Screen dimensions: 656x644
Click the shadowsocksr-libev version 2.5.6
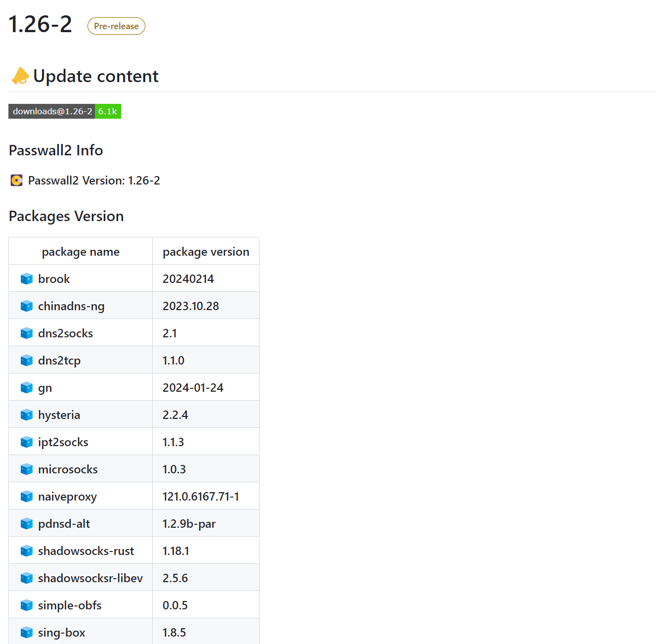[x=175, y=578]
